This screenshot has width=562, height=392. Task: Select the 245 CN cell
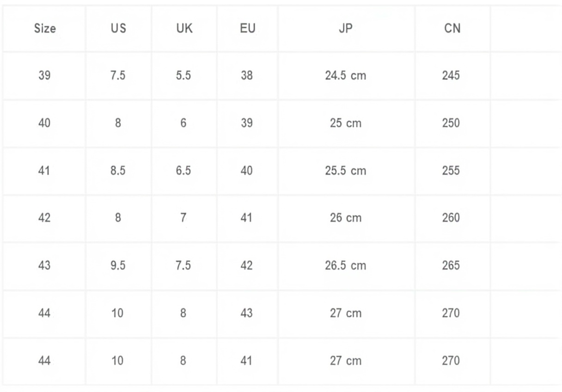(451, 75)
